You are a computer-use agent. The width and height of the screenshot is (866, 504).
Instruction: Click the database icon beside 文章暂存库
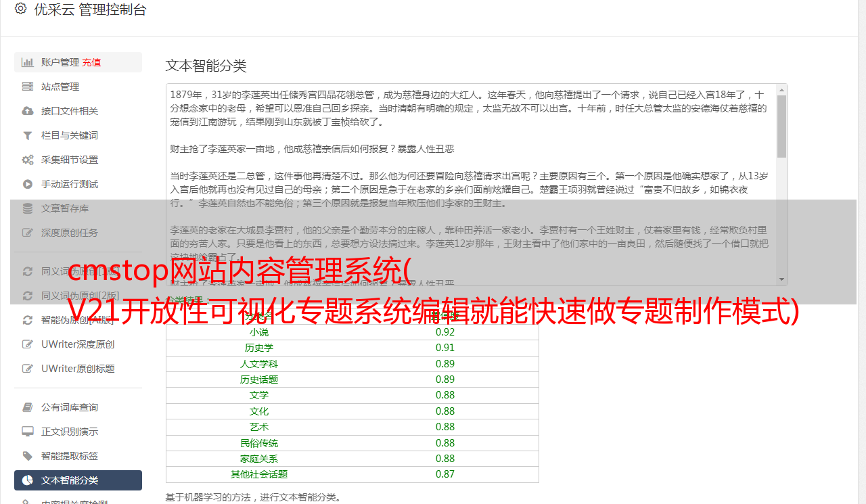(x=28, y=208)
